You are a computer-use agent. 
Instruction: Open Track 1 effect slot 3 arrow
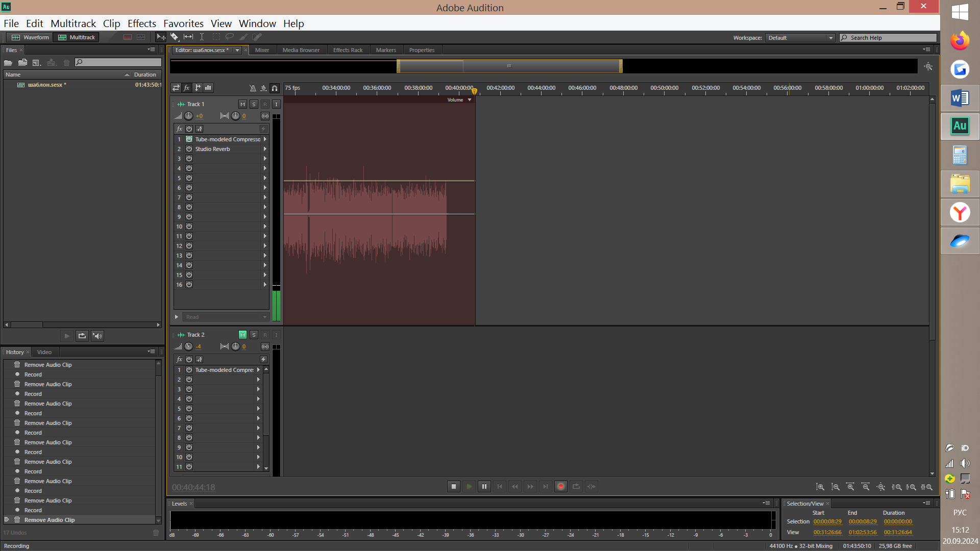tap(265, 159)
